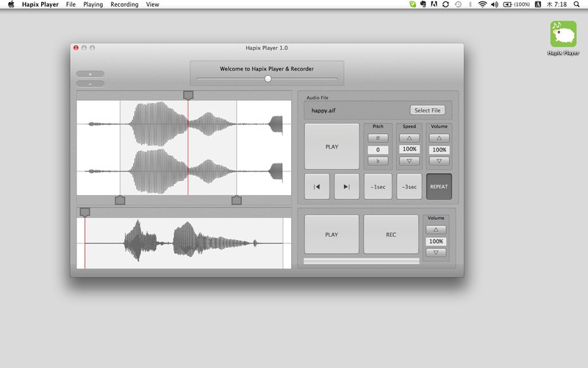Click the lower recorded waveform display
Image resolution: width=588 pixels, height=368 pixels.
[184, 244]
